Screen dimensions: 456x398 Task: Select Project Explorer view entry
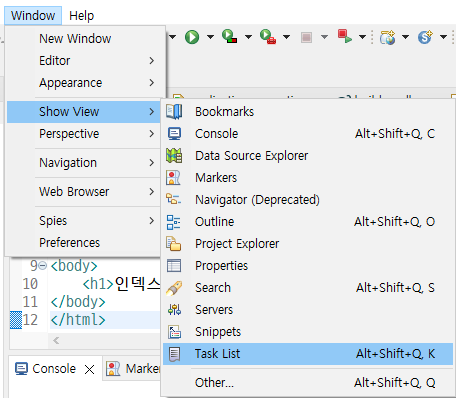[x=308, y=244]
